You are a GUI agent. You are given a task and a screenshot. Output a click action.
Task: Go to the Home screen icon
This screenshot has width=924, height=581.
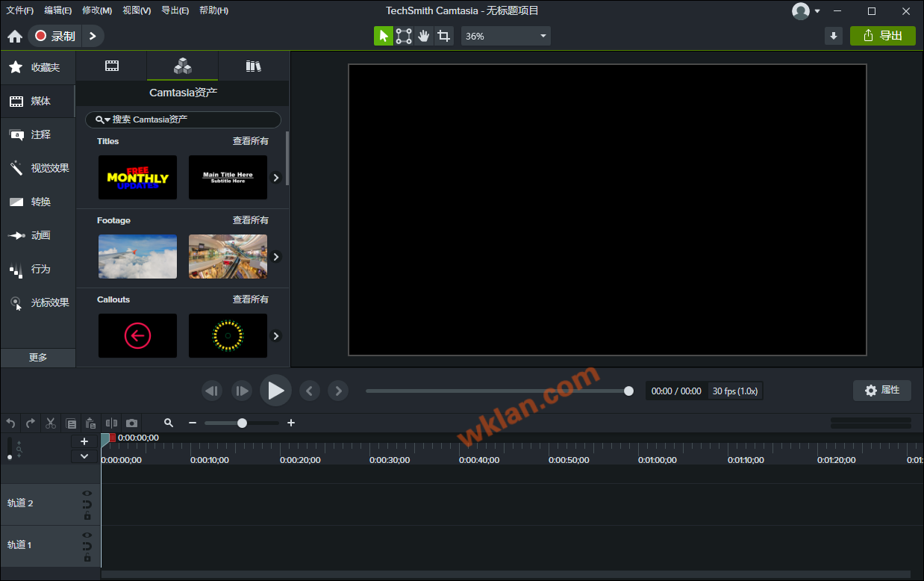(x=15, y=36)
